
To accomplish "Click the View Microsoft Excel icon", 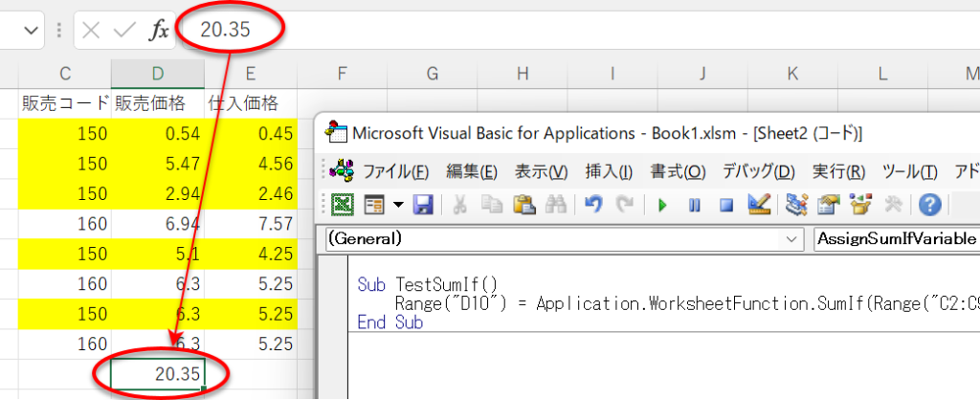I will point(342,205).
